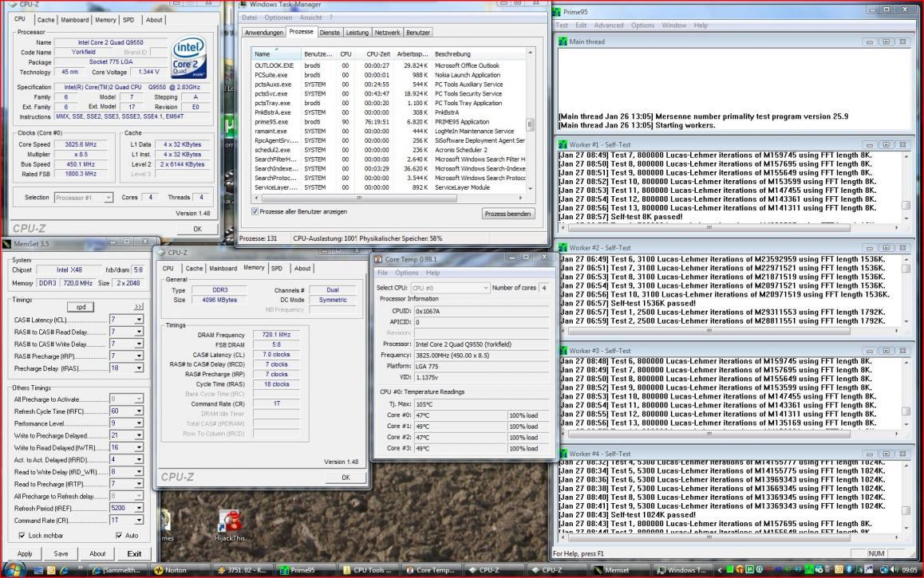The height and width of the screenshot is (578, 924).
Task: Click the volume speaker icon in system tray
Action: (x=895, y=570)
